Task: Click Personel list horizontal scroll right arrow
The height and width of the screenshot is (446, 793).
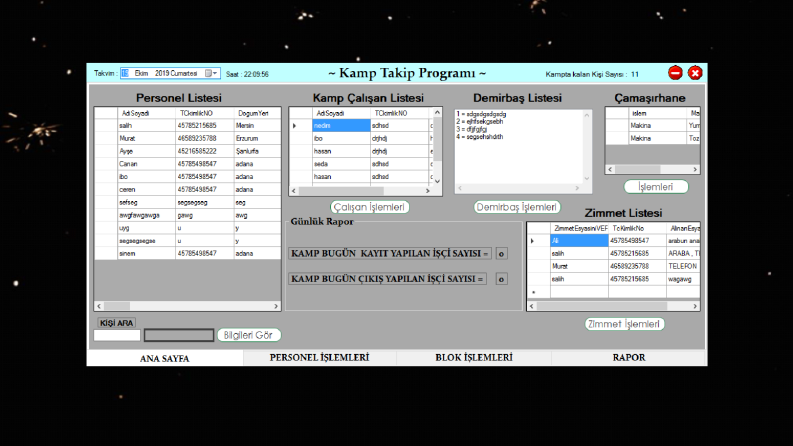Action: coord(276,306)
